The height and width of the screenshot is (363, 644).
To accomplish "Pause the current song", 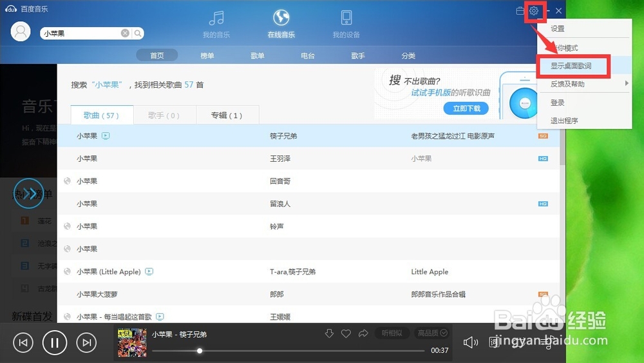I will [55, 342].
